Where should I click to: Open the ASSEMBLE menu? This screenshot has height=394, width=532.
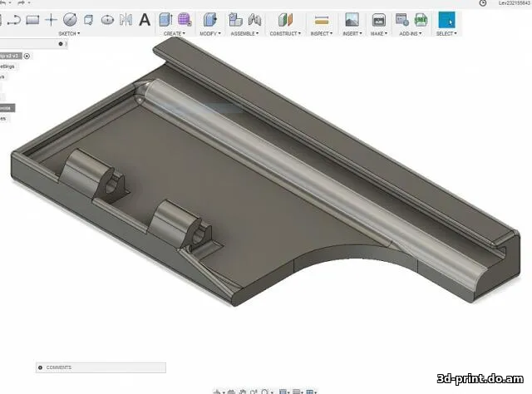pos(244,33)
